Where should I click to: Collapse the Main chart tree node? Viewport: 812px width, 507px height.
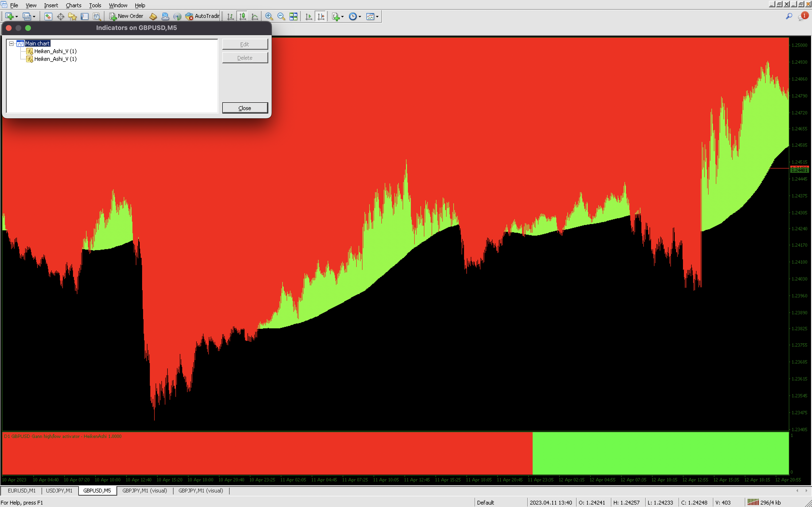11,44
